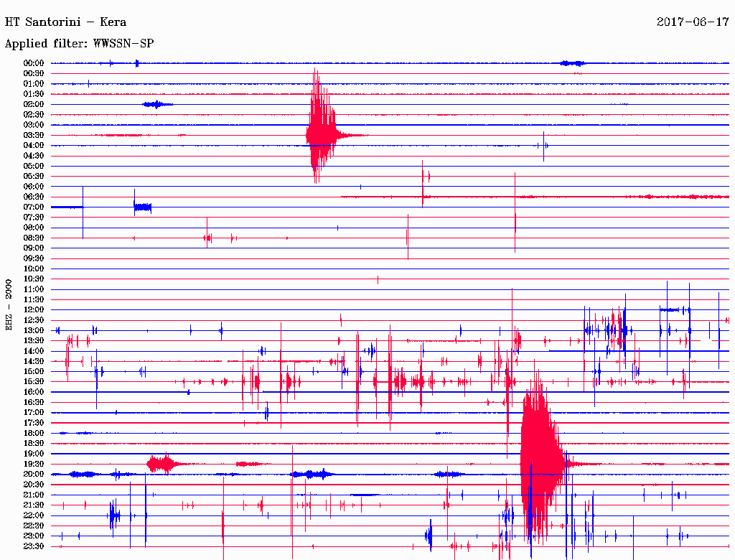Click the 07:00 time label

click(x=34, y=207)
